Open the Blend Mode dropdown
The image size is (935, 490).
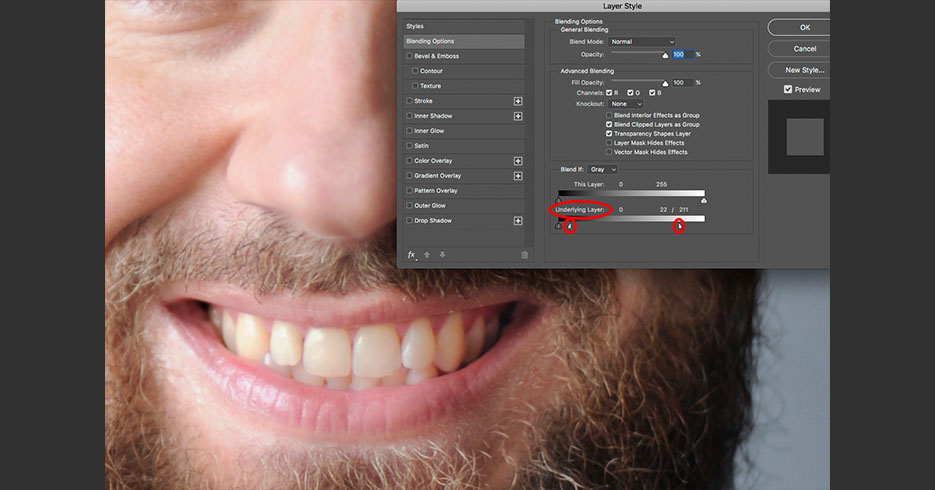[x=642, y=42]
